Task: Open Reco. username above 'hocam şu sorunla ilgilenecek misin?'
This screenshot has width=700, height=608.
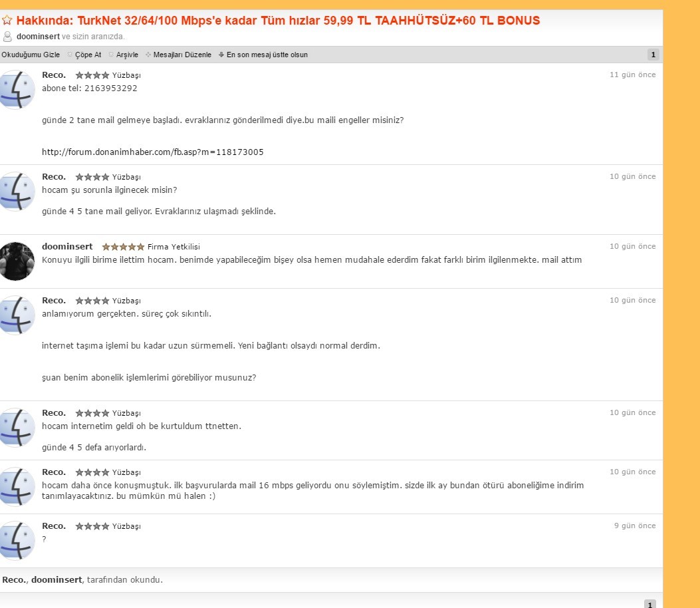Action: tap(54, 177)
